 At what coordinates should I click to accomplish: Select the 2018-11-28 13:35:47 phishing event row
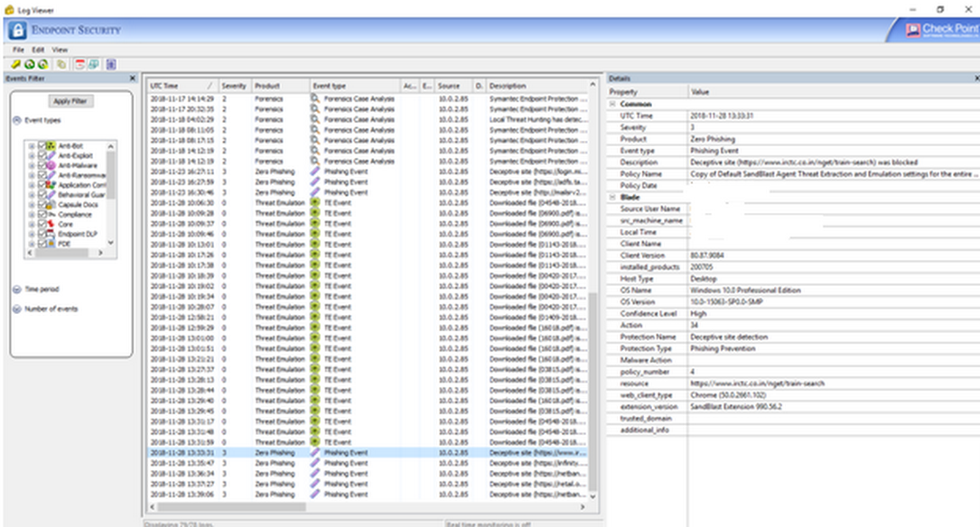point(368,463)
